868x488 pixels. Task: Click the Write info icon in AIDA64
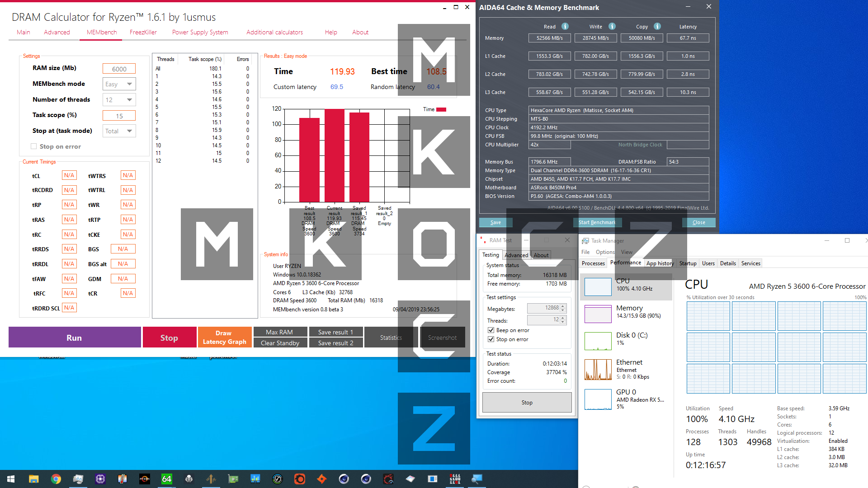click(x=612, y=26)
